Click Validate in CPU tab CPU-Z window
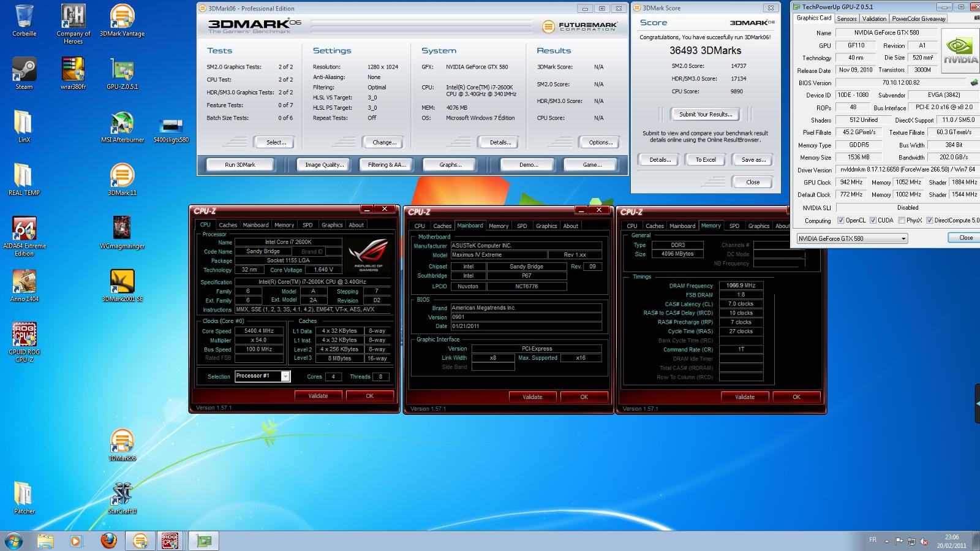 pos(318,396)
